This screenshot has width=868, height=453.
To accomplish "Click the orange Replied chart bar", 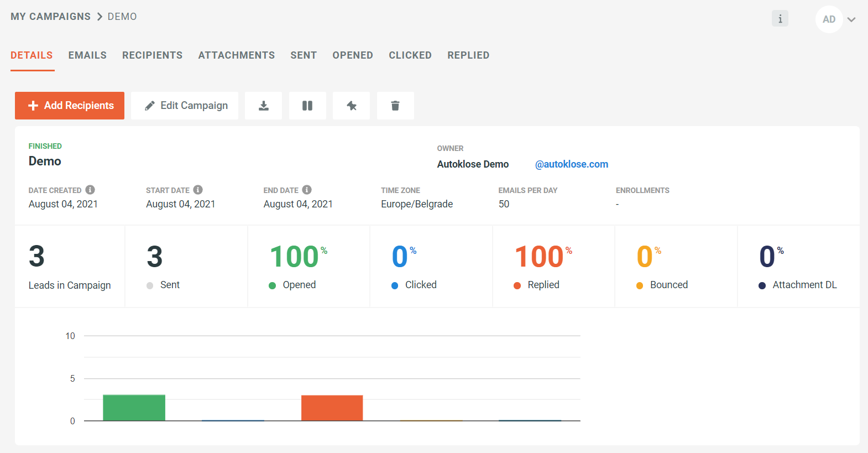I will pos(332,408).
